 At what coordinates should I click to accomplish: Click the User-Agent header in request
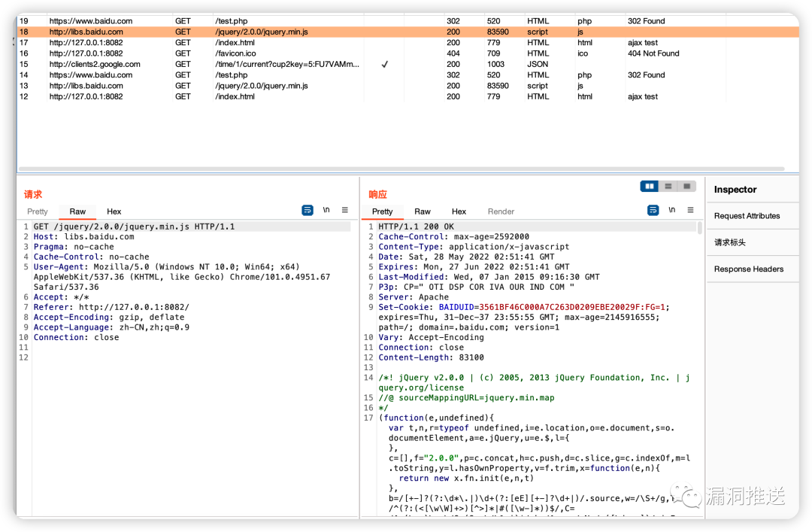(182, 277)
